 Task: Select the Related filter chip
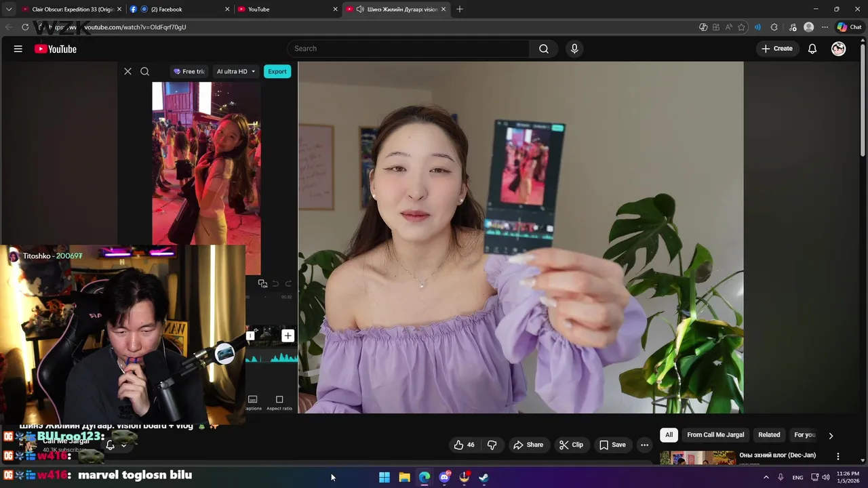[769, 435]
